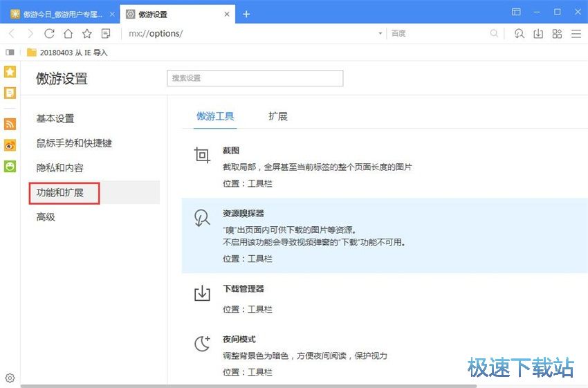Screen dimensions: 588x388
Task: Click the 资源嗅探器 title
Action: coord(244,213)
